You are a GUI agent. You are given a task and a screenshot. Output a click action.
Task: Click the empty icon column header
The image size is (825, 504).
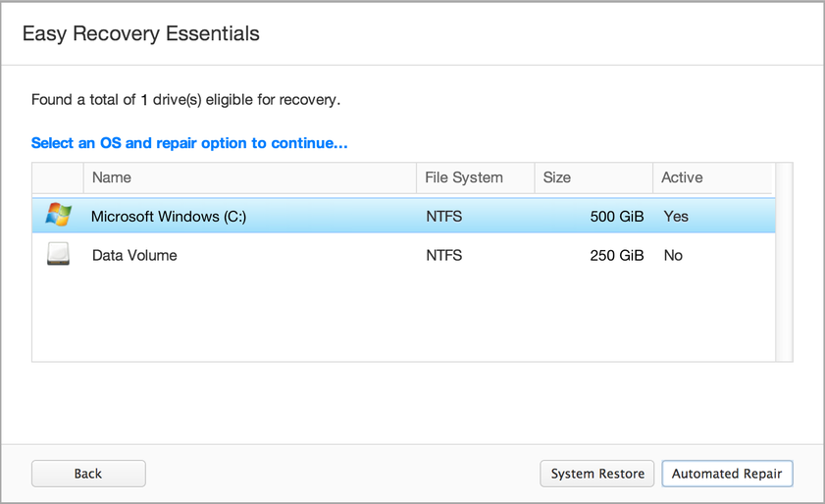pos(58,177)
